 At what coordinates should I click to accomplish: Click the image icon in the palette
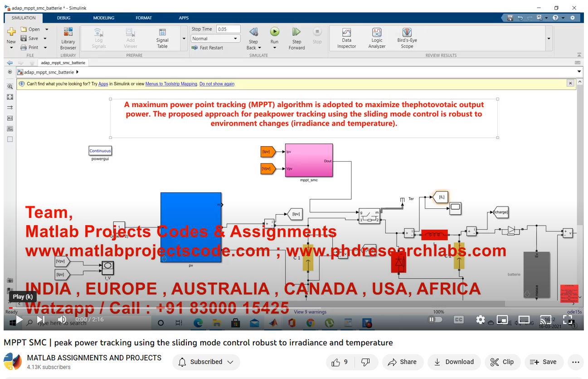tap(10, 129)
